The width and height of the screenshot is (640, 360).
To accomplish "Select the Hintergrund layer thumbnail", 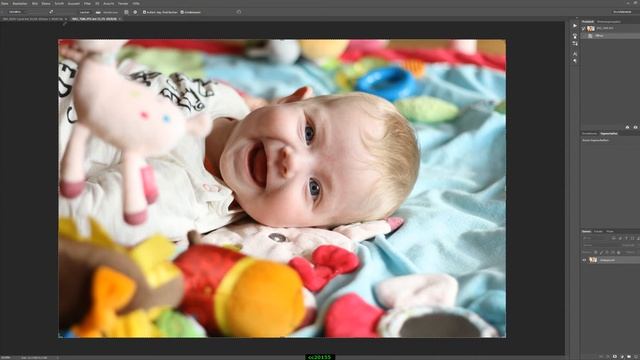I will tap(593, 260).
